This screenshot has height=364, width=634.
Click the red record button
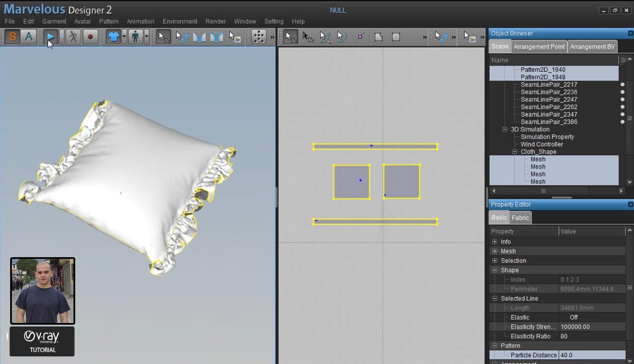tap(90, 37)
